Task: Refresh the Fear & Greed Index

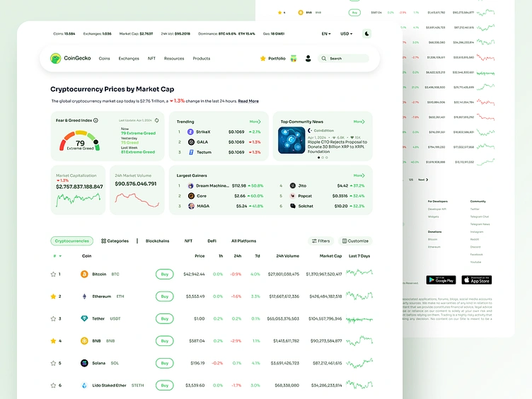Action: point(157,120)
